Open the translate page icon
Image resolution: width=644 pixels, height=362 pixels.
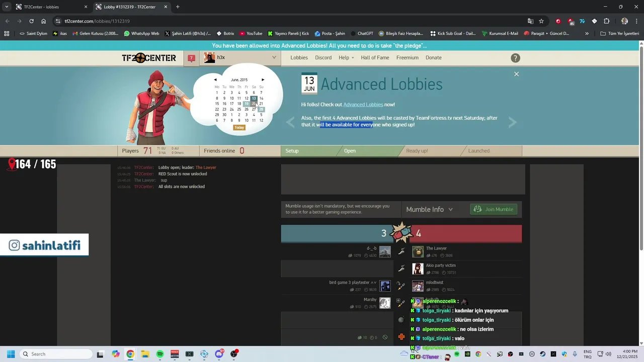(x=530, y=21)
